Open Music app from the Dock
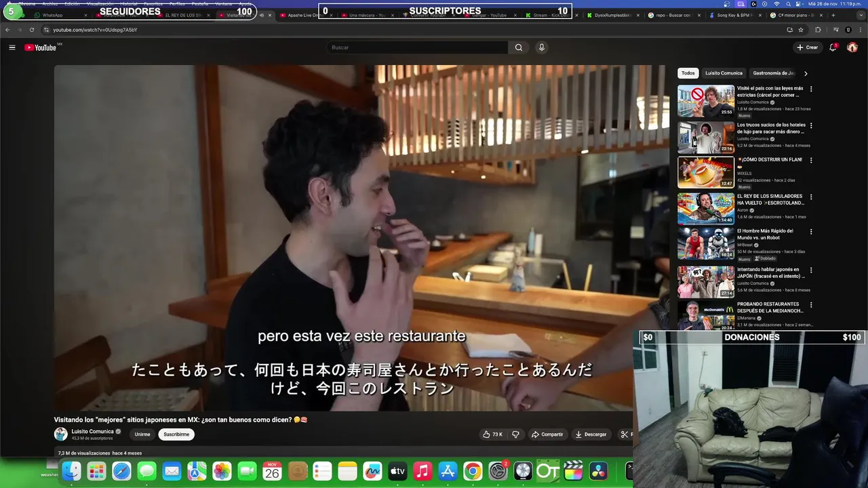The height and width of the screenshot is (488, 868). (x=422, y=471)
